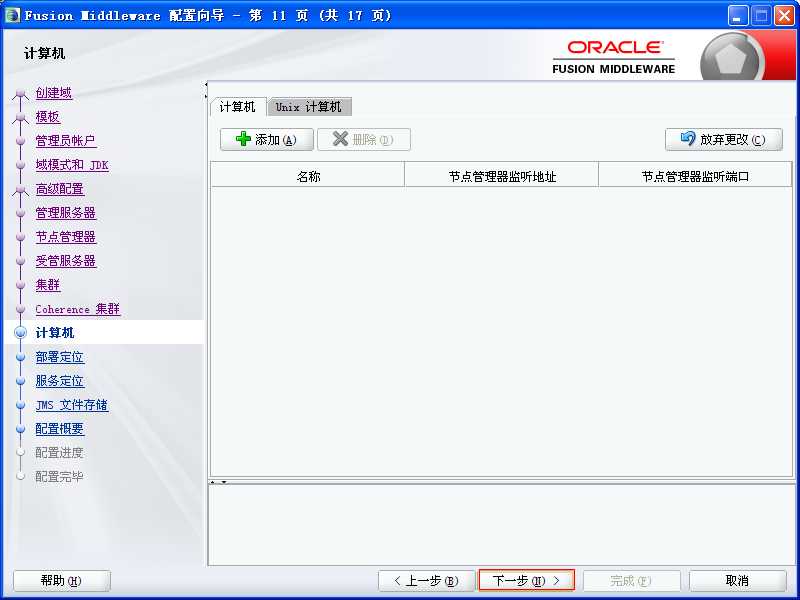
Task: Click the Add (添加) button
Action: [267, 139]
